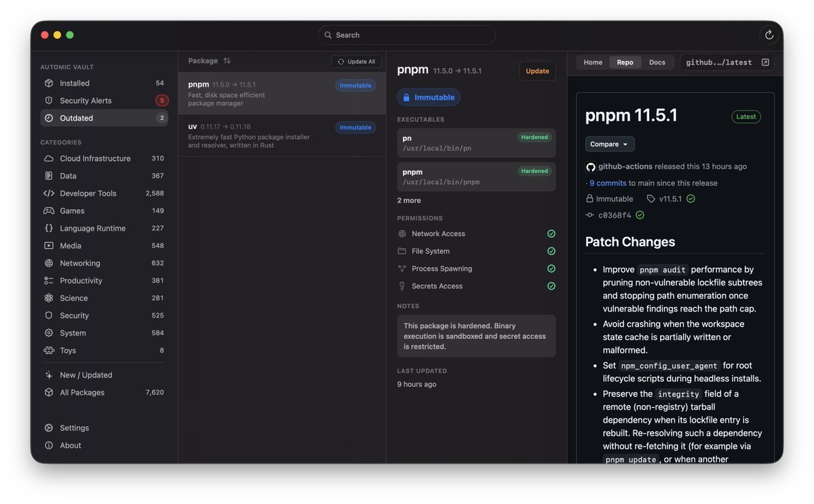Image resolution: width=814 pixels, height=504 pixels.
Task: Click the Language Runtime braces icon
Action: [49, 229]
